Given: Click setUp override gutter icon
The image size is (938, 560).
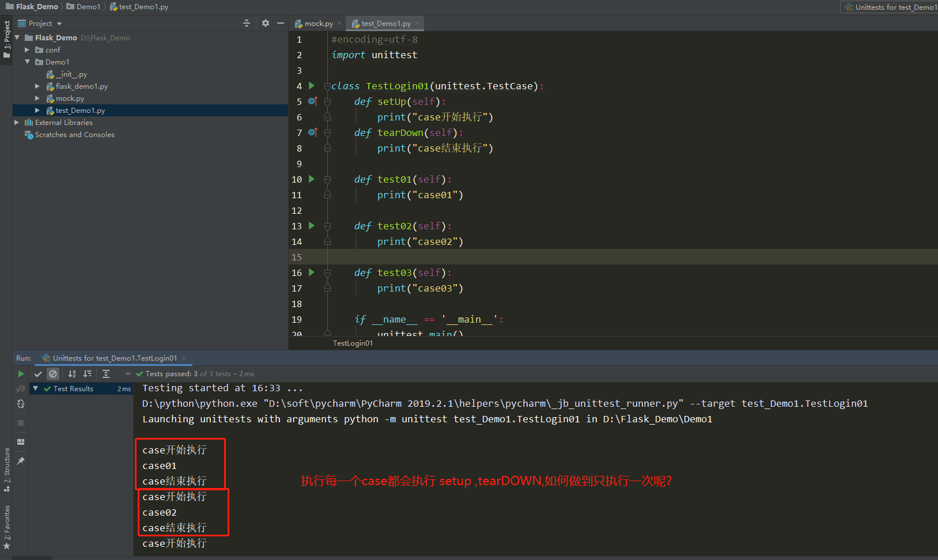Looking at the screenshot, I should coord(312,101).
